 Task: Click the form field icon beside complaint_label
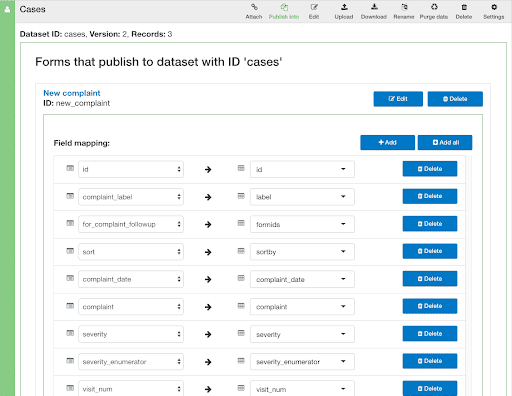70,196
